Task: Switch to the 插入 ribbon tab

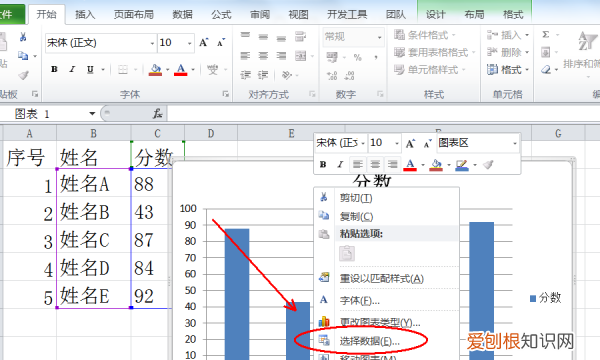Action: [85, 15]
